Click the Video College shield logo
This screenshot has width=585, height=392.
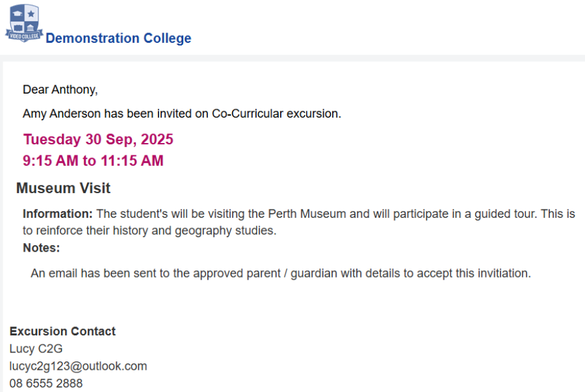pos(24,23)
